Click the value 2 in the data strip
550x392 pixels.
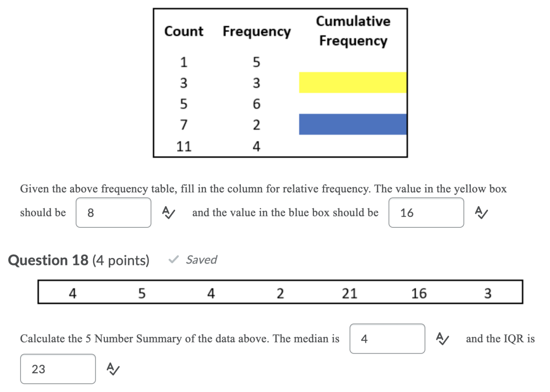280,293
